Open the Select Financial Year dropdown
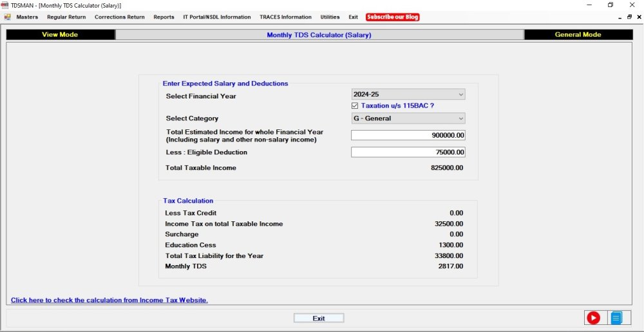This screenshot has height=332, width=644. point(408,95)
